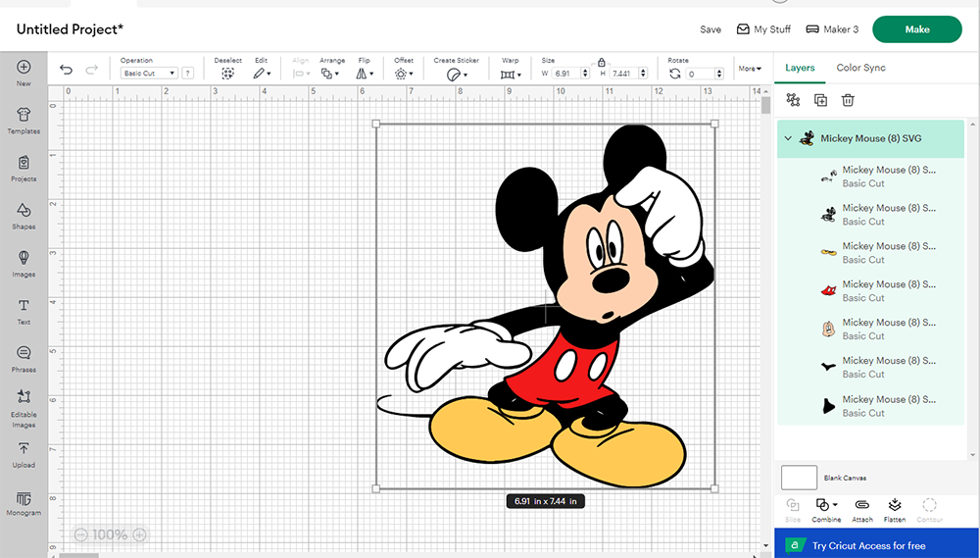Select the Layers tab
980x558 pixels.
800,68
